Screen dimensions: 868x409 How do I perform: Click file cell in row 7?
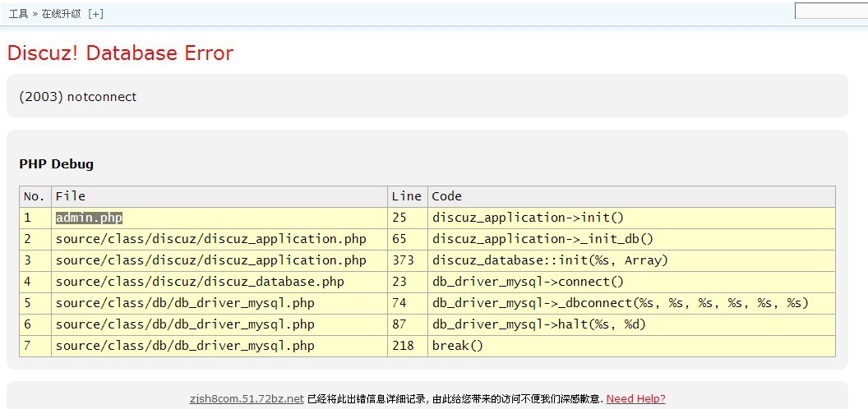pyautogui.click(x=219, y=346)
